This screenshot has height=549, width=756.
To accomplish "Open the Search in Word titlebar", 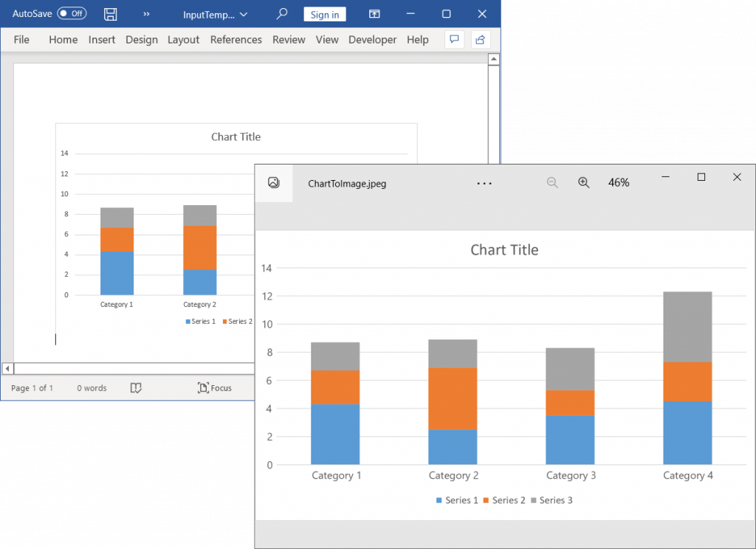I will 281,13.
